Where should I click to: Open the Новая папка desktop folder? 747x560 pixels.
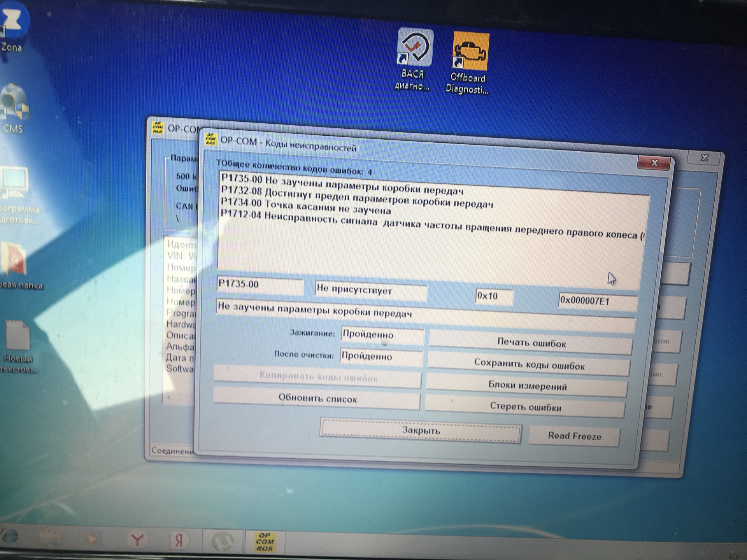coord(18,265)
